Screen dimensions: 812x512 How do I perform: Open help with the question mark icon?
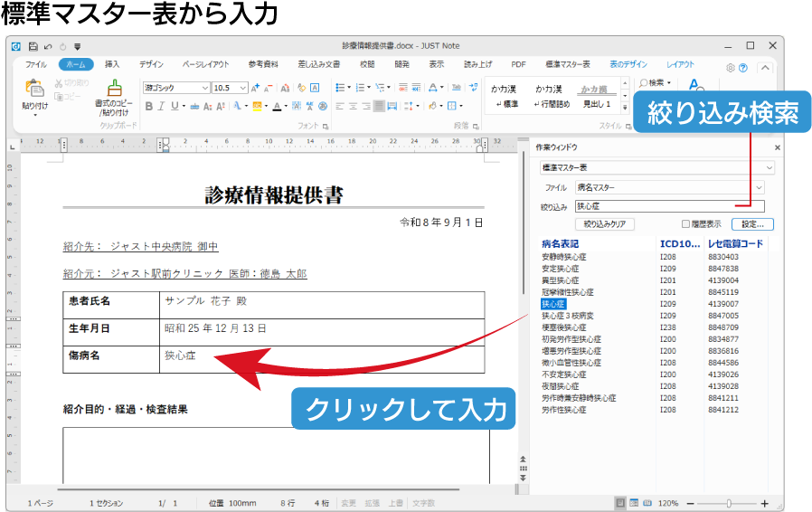743,68
